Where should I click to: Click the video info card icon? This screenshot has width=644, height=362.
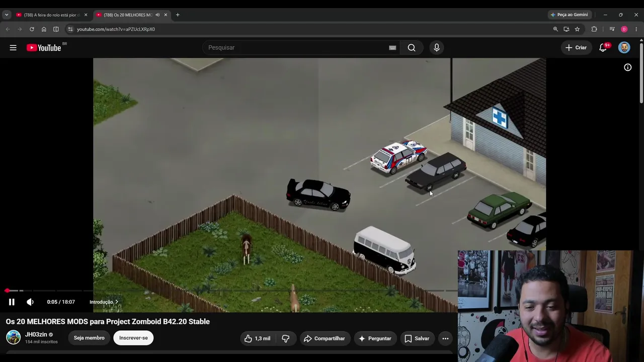pos(628,67)
